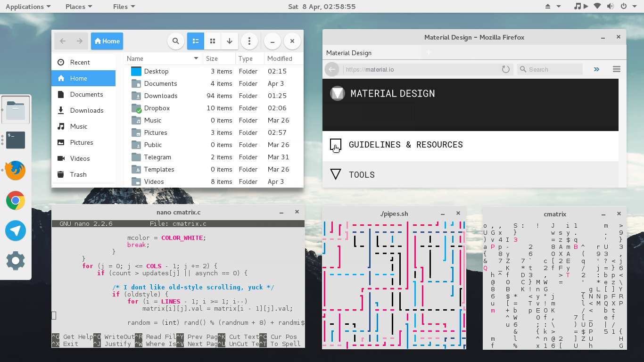
Task: Open Videos in Files sidebar
Action: (x=83, y=158)
